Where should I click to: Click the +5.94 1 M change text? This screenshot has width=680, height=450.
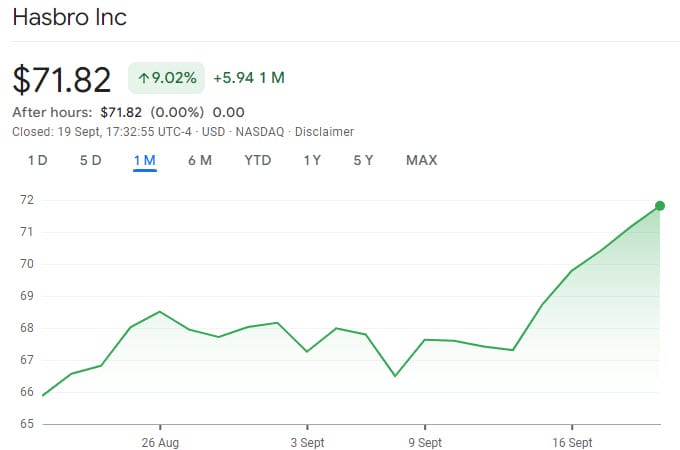[249, 78]
